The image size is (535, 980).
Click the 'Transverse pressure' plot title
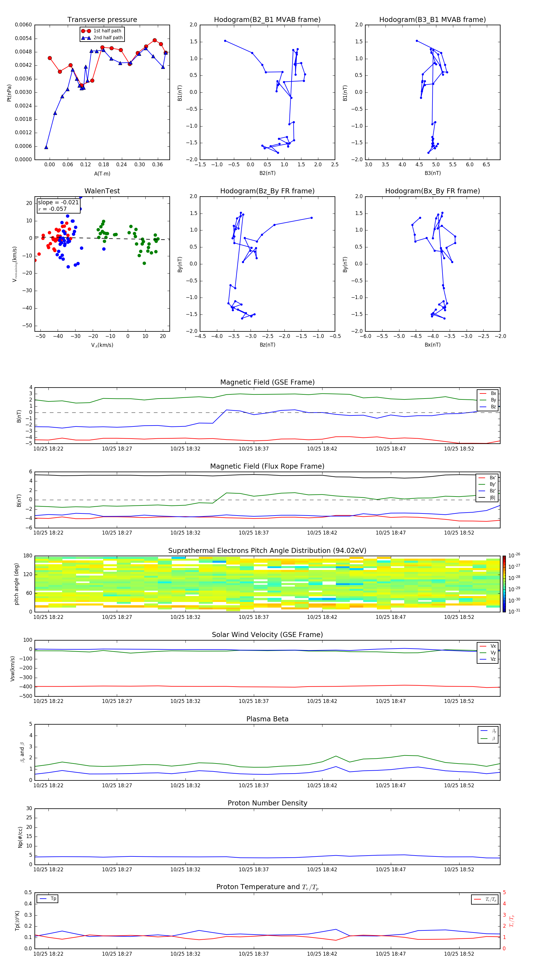pos(102,20)
